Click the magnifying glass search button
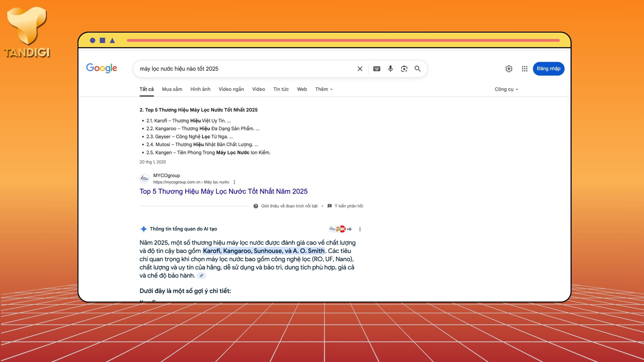 click(x=418, y=69)
